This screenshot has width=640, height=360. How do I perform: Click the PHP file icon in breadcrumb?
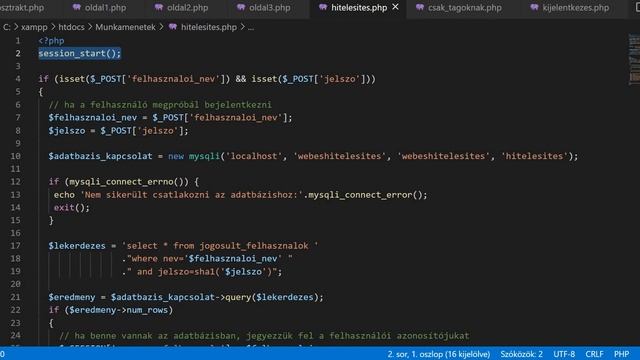173,27
